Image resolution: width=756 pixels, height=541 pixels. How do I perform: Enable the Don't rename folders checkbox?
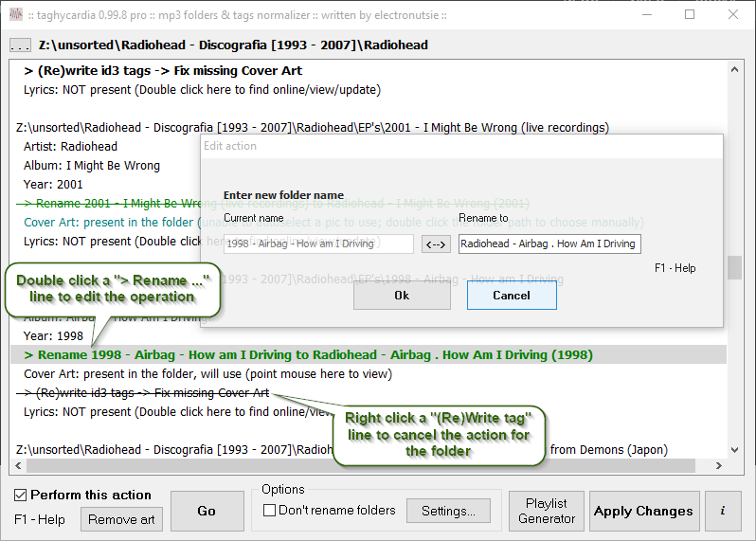269,510
